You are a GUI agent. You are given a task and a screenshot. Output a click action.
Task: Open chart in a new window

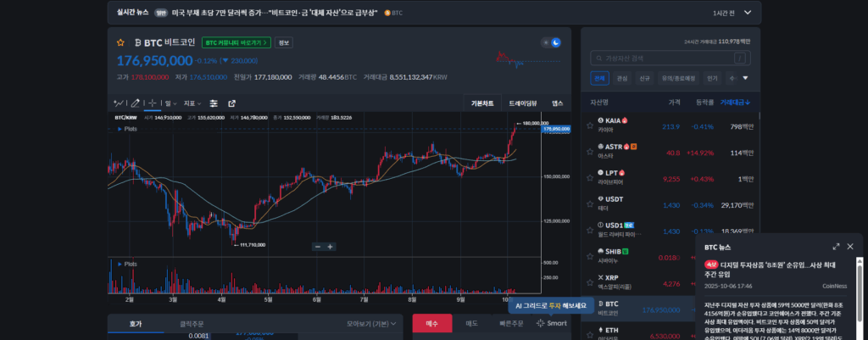(231, 103)
